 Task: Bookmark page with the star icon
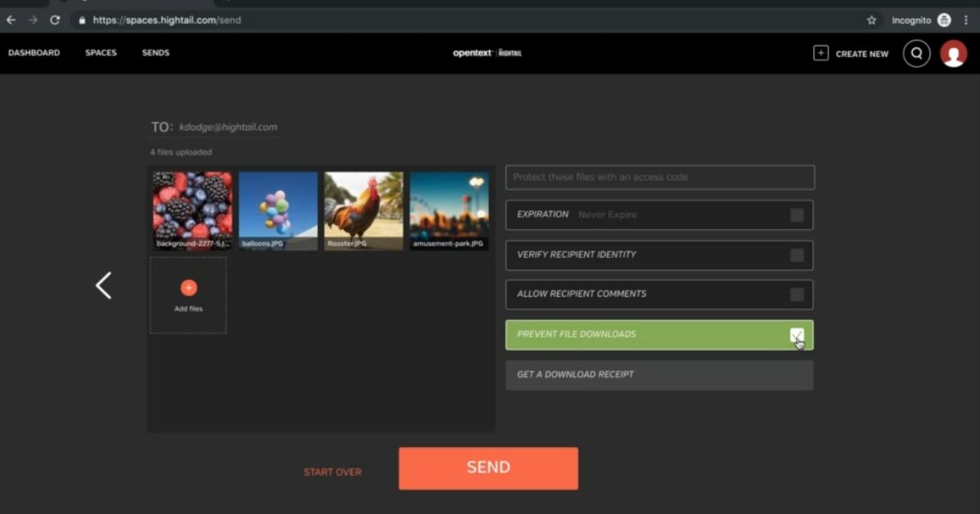tap(871, 20)
